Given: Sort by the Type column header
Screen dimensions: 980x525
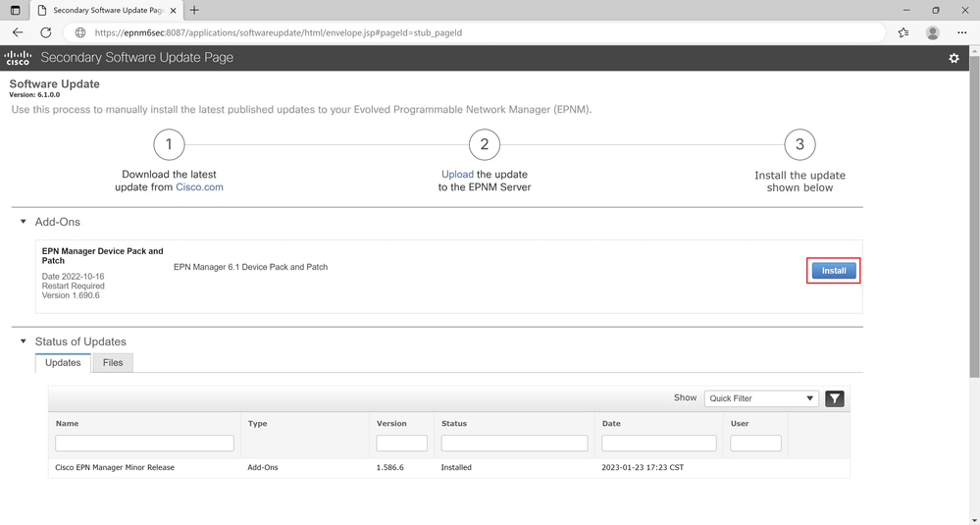Looking at the screenshot, I should [x=257, y=423].
